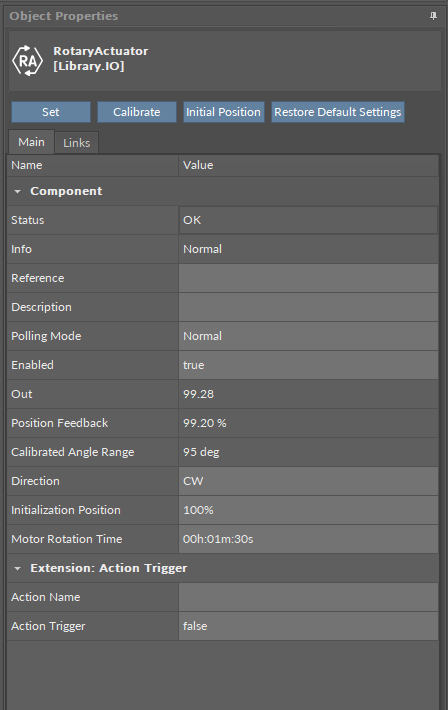The height and width of the screenshot is (710, 448).
Task: Click the Action Name value field
Action: point(308,597)
